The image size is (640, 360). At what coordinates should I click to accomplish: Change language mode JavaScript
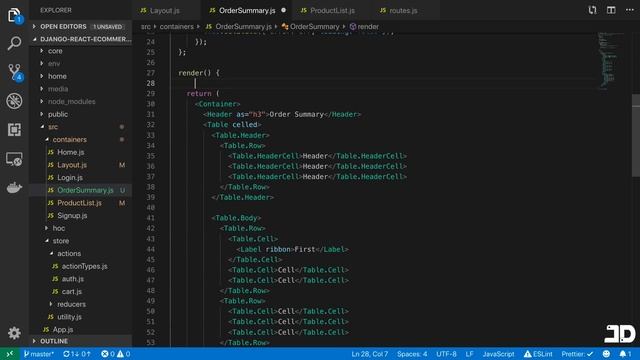point(498,354)
